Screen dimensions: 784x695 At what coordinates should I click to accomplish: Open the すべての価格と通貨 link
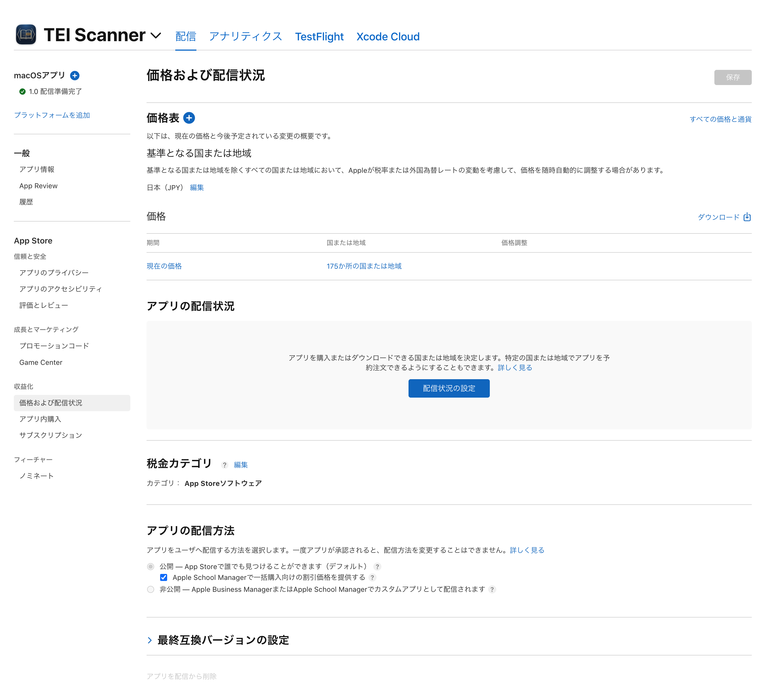(x=720, y=119)
